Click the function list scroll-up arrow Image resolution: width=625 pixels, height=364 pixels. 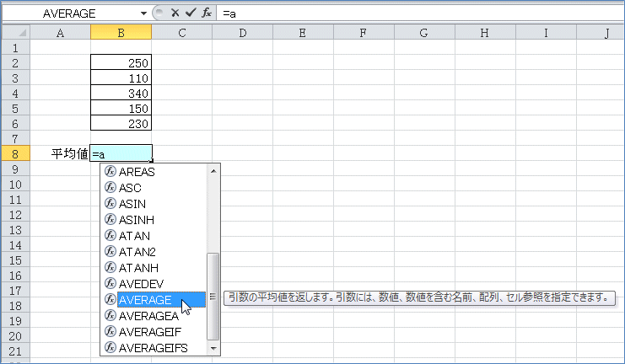click(x=213, y=171)
